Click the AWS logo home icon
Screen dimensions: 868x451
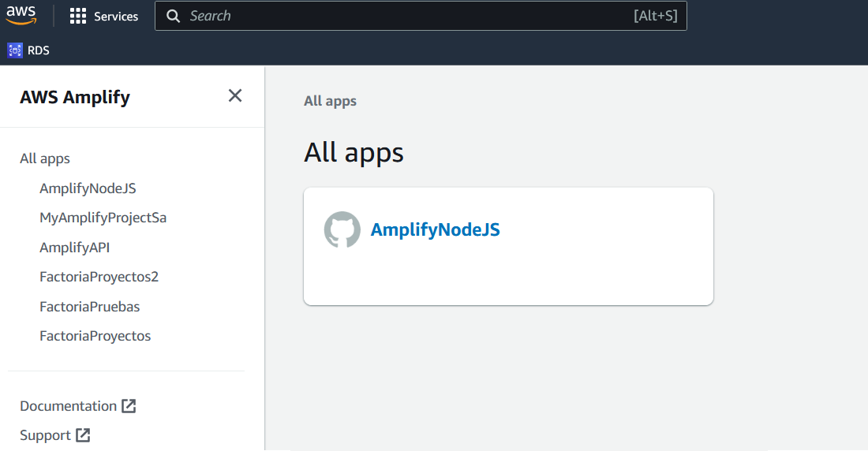click(x=21, y=15)
